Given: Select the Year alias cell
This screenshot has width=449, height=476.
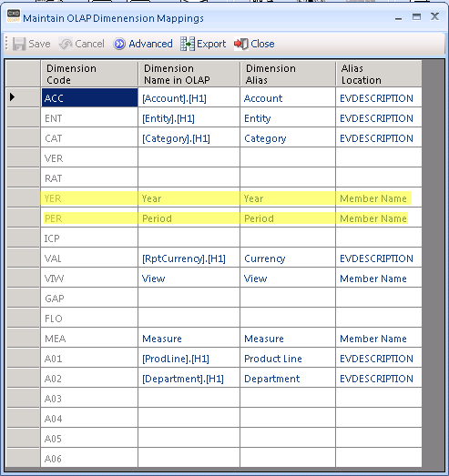Looking at the screenshot, I should click(288, 197).
